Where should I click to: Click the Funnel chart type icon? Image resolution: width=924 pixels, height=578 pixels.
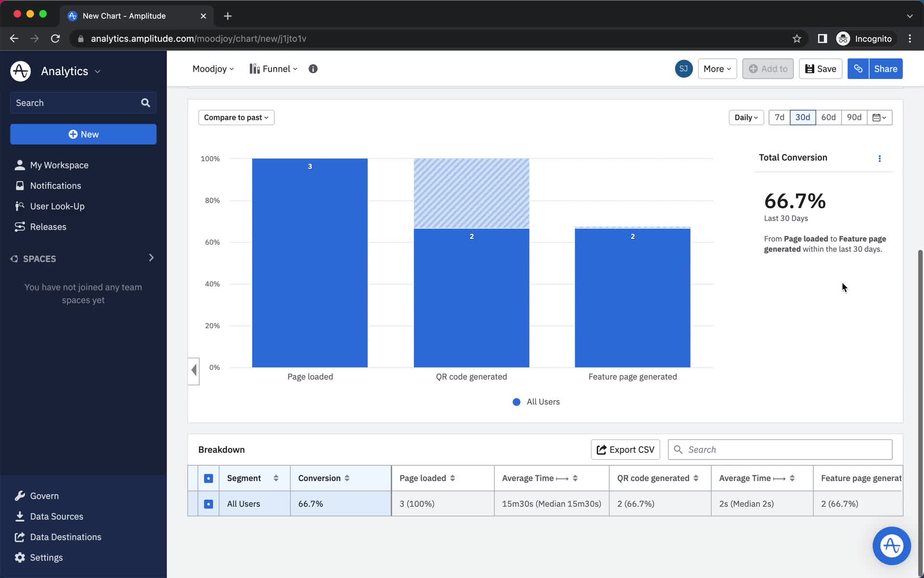(x=255, y=68)
